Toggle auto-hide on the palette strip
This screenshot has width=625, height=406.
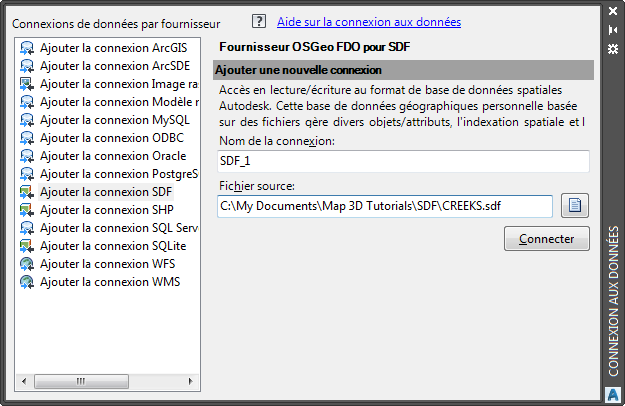[x=613, y=28]
